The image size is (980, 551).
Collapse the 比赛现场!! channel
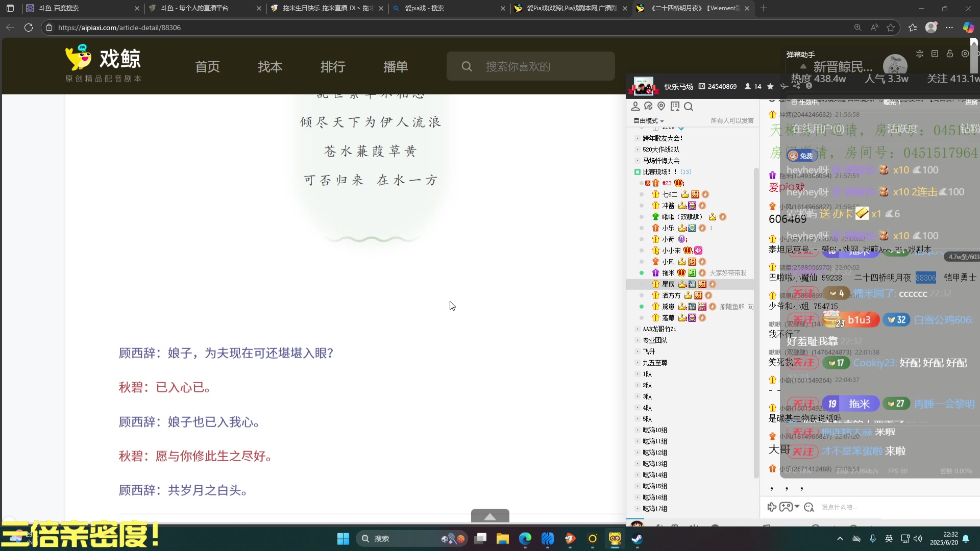[x=660, y=172]
